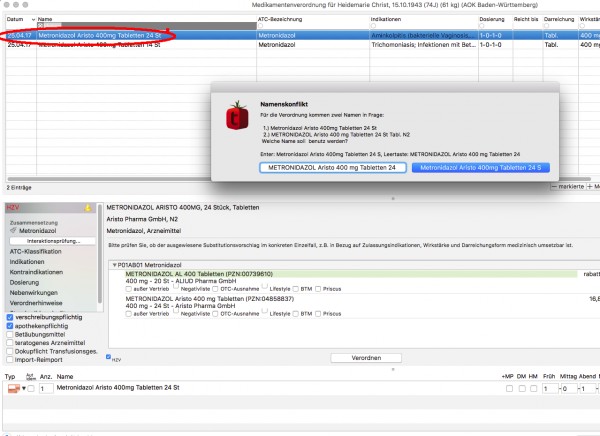Click the Indikationen column filter circle
Screen dimensions: 600x436
click(373, 26)
